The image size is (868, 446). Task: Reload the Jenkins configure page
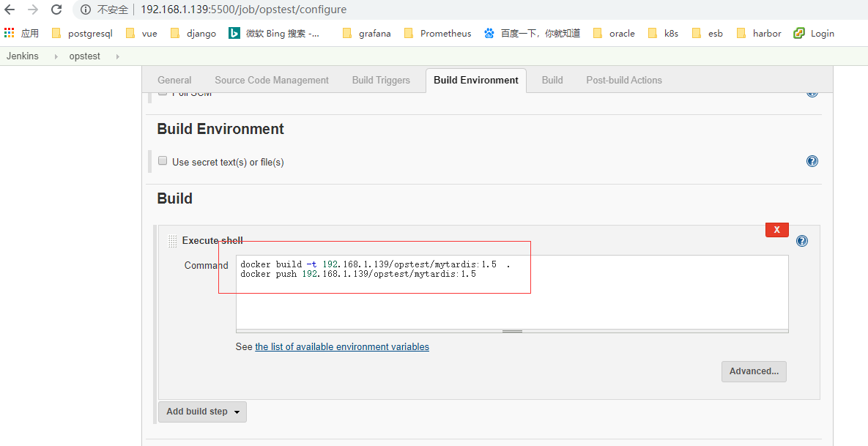(x=56, y=10)
